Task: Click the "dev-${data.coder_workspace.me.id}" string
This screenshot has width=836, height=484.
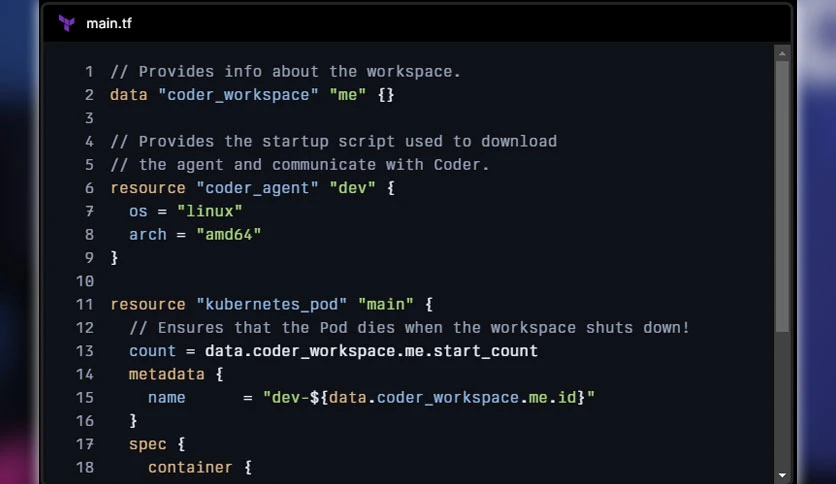Action: (x=429, y=398)
